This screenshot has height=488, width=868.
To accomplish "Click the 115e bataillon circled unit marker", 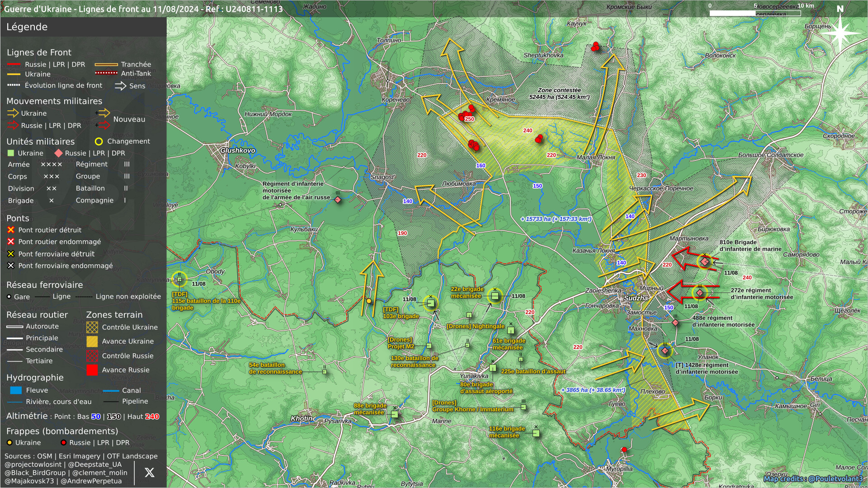I will 179,279.
